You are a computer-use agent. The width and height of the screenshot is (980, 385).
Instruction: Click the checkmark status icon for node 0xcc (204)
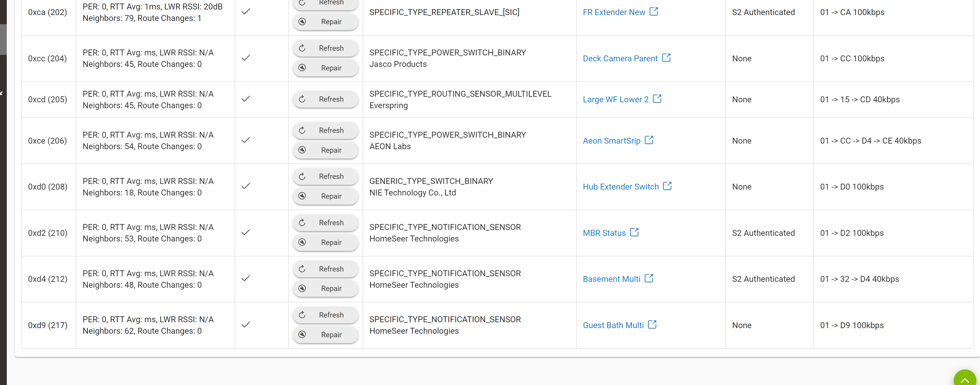246,58
